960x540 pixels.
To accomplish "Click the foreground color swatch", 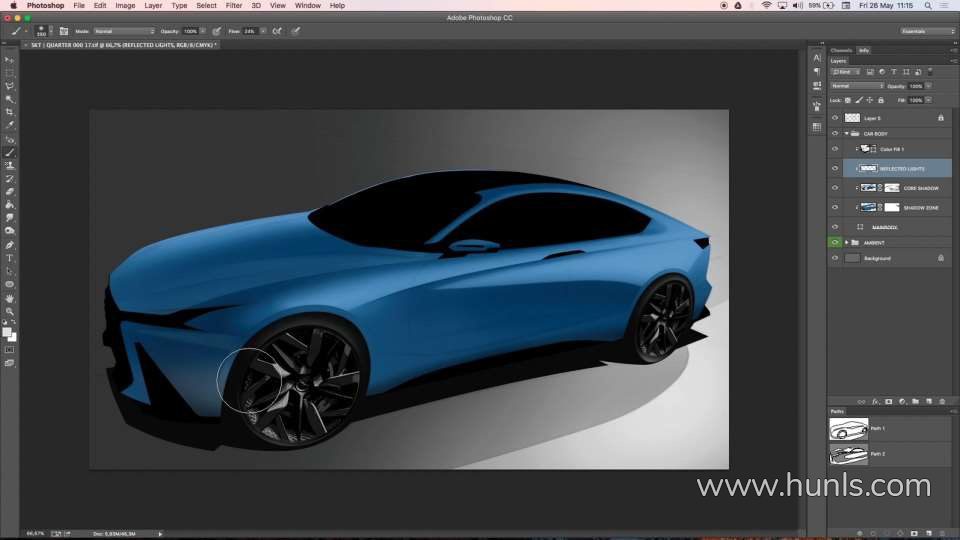I will [7, 332].
